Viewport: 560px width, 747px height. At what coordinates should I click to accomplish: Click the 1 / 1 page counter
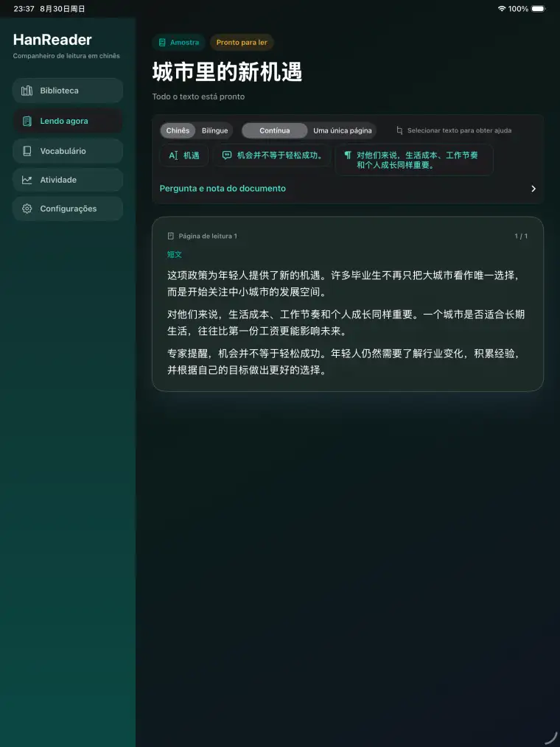click(521, 236)
